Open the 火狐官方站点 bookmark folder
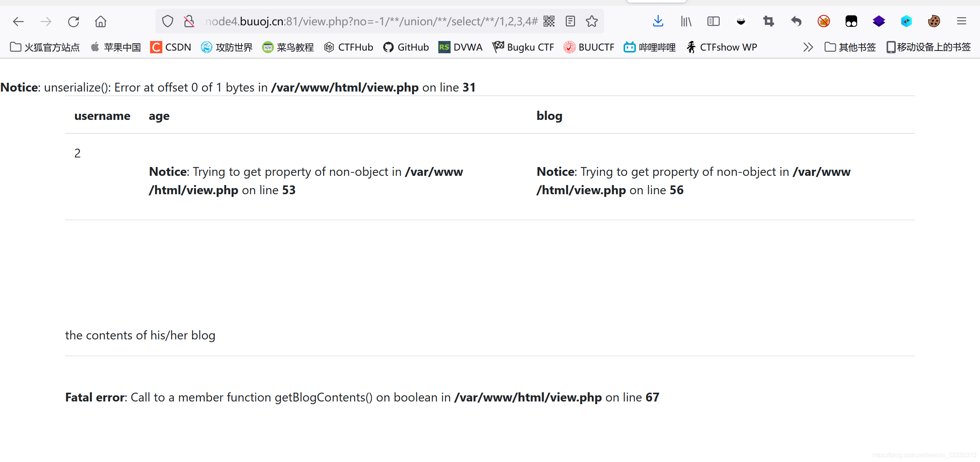This screenshot has width=980, height=462. [44, 48]
